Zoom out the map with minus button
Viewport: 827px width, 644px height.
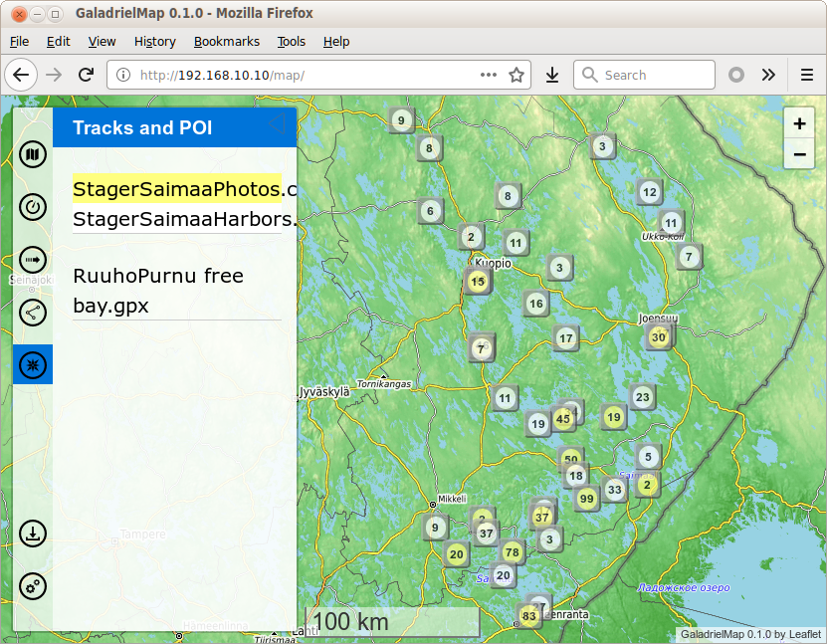point(799,154)
